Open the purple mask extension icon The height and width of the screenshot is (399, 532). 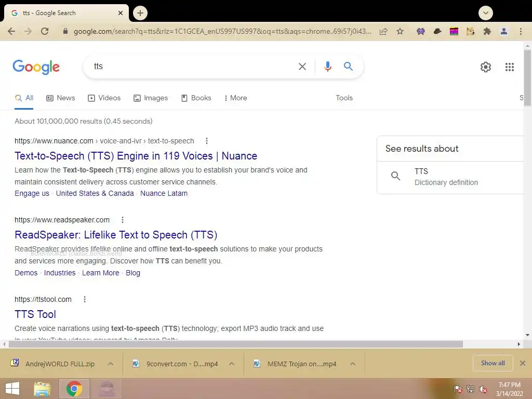(421, 32)
